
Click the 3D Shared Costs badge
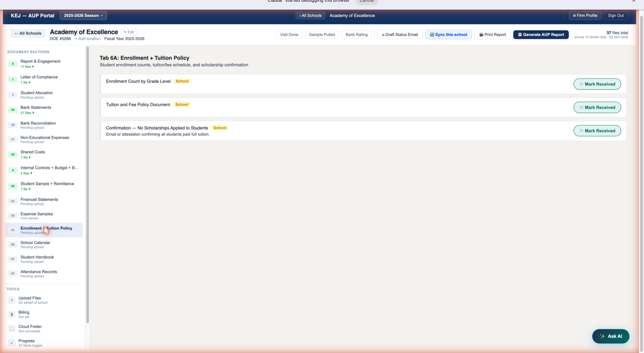pos(13,155)
